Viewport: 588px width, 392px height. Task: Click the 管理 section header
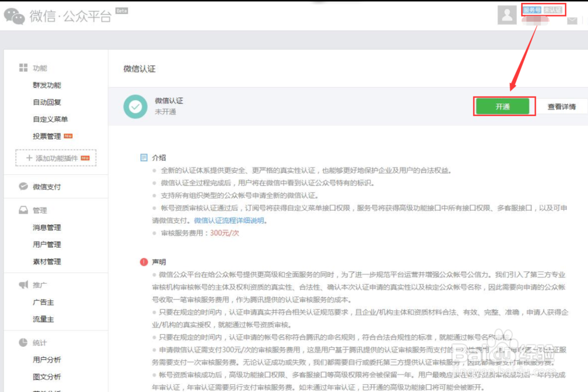point(40,210)
